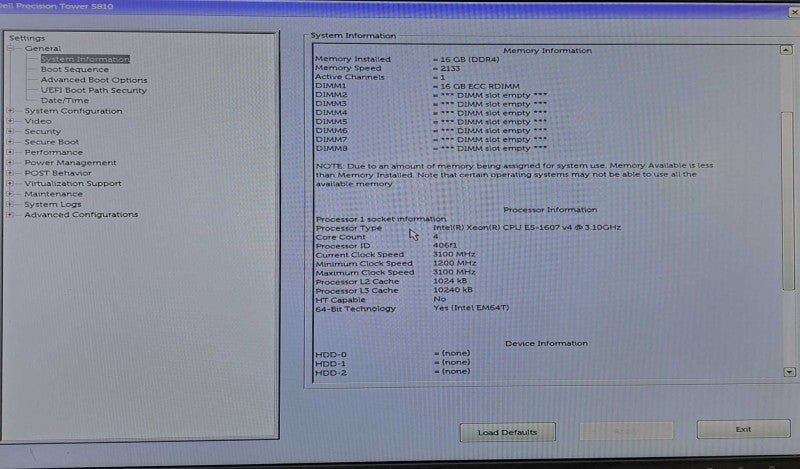Viewport: 800px width, 469px height.
Task: Expand Advanced Configurations node
Action: pyautogui.click(x=11, y=215)
